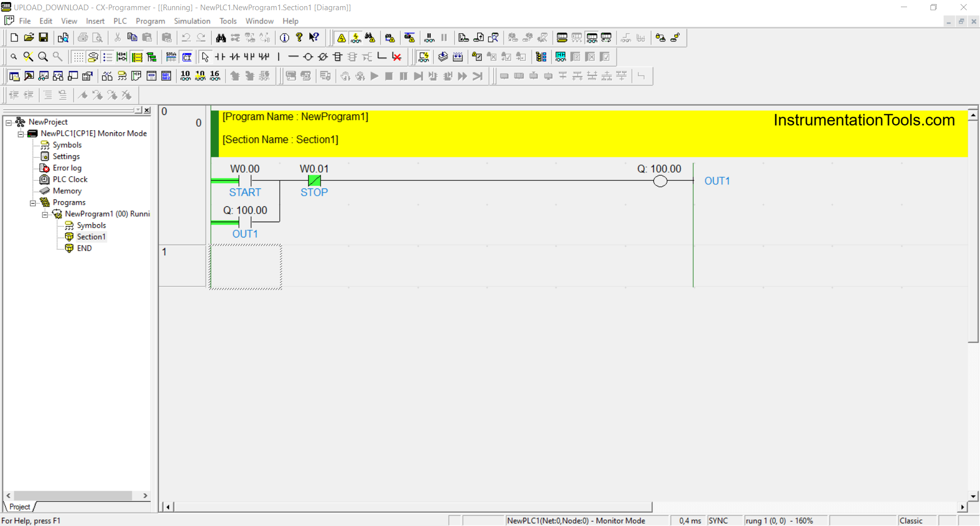Click the Compare with PLC icon
The image size is (980, 526).
click(494, 37)
